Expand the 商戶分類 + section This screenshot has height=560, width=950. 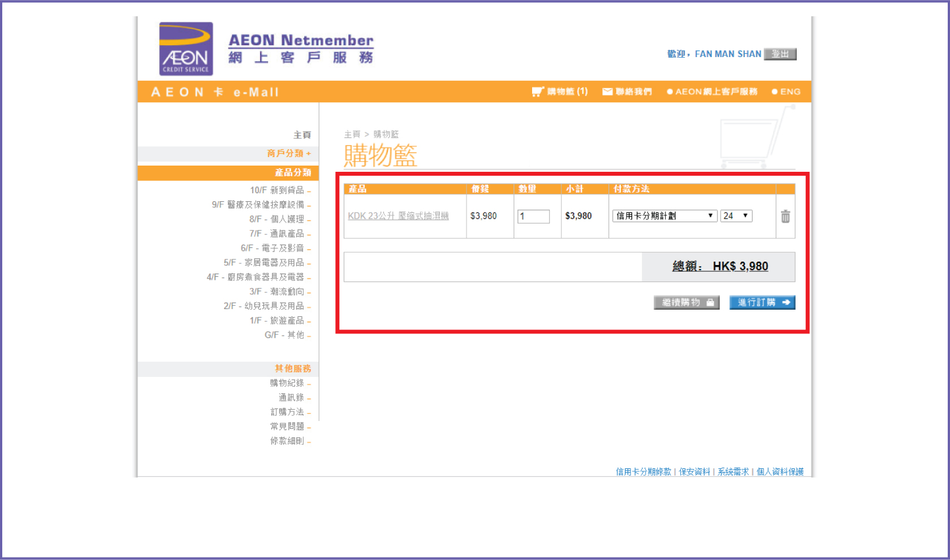tap(289, 153)
